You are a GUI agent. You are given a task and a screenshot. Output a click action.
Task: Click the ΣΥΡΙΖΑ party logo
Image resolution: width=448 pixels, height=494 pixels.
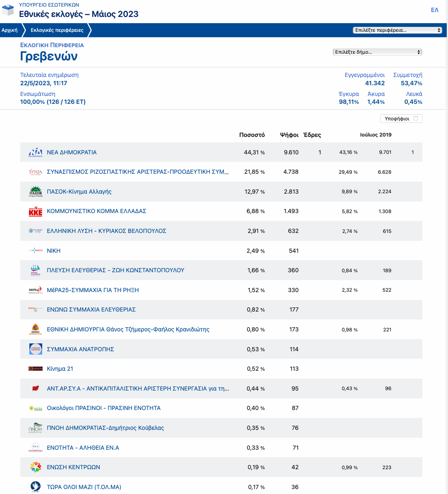pyautogui.click(x=36, y=172)
